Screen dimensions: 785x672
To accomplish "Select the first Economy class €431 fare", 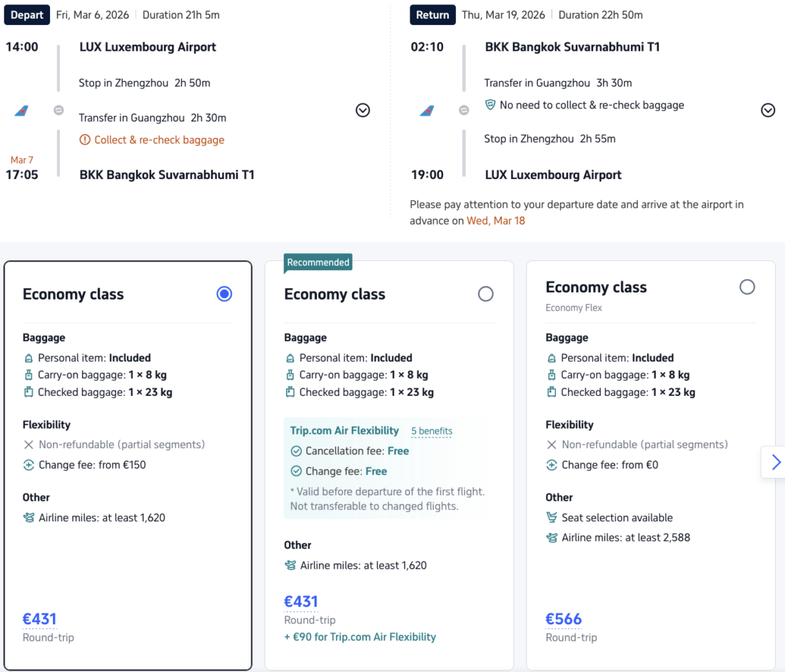I will click(x=224, y=294).
